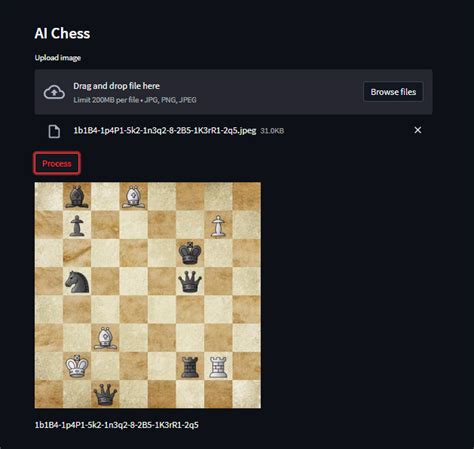Click the black queen on the bottom row
This screenshot has width=474, height=449.
point(105,394)
